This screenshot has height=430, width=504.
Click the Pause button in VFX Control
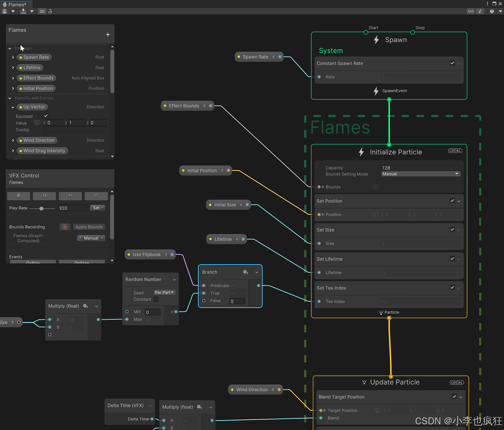[x=44, y=196]
